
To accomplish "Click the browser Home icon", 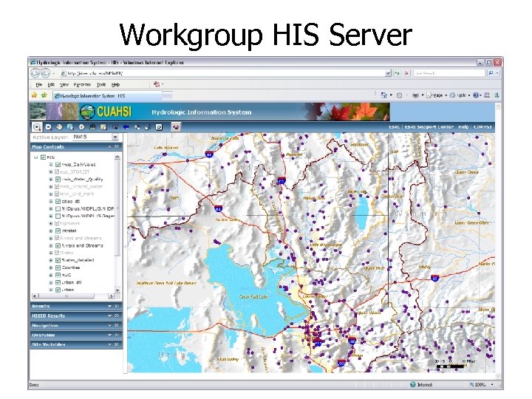I will pyautogui.click(x=383, y=95).
